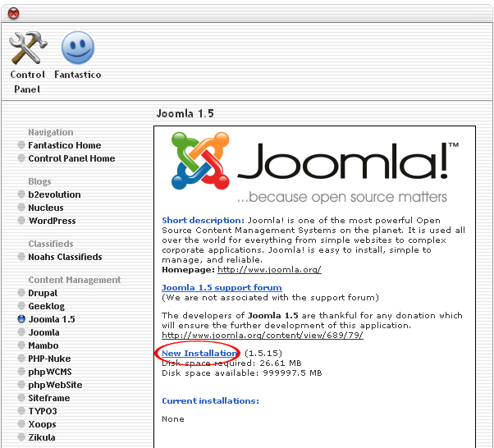Image resolution: width=494 pixels, height=448 pixels.
Task: Click the bullet beside Xoops
Action: pyautogui.click(x=21, y=424)
